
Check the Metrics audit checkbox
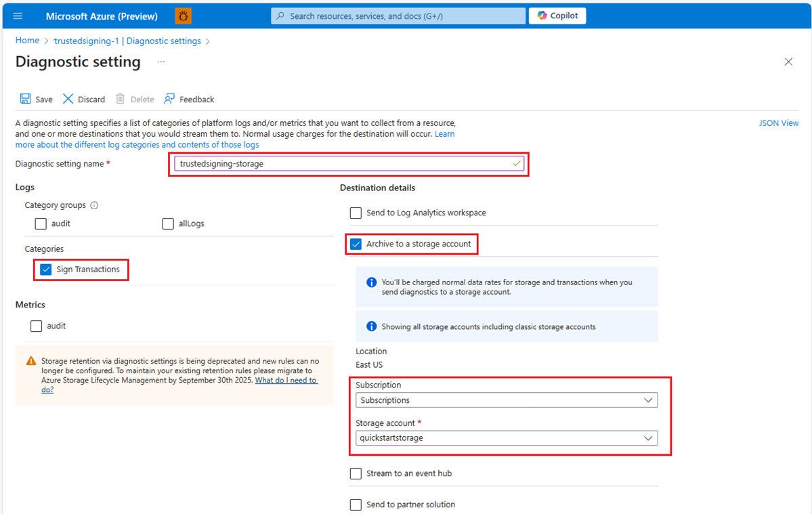coord(37,326)
